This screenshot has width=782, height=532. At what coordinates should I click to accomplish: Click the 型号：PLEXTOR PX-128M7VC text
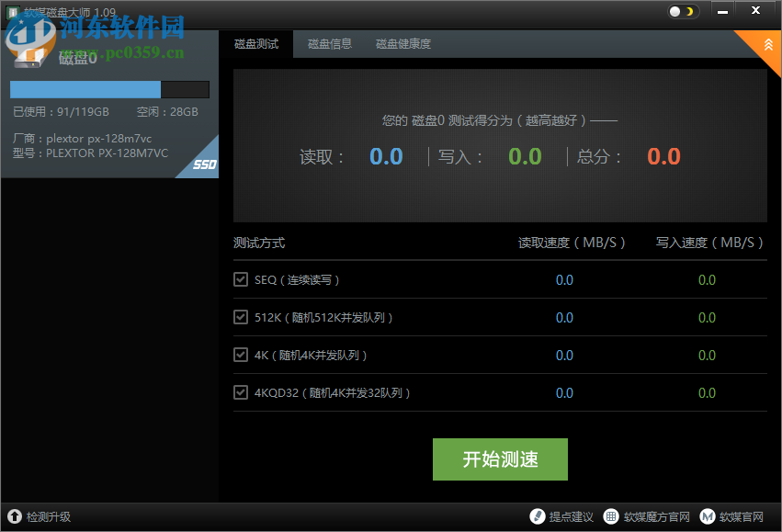(90, 153)
